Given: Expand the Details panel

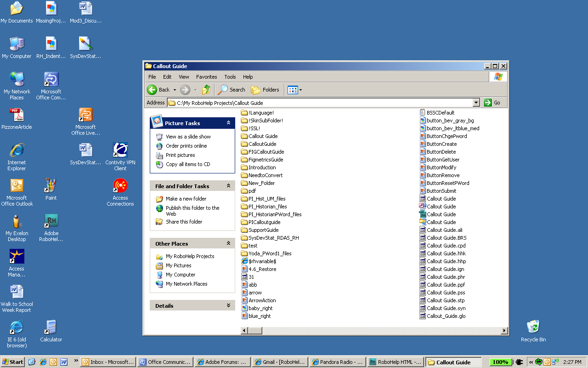Looking at the screenshot, I should click(228, 305).
